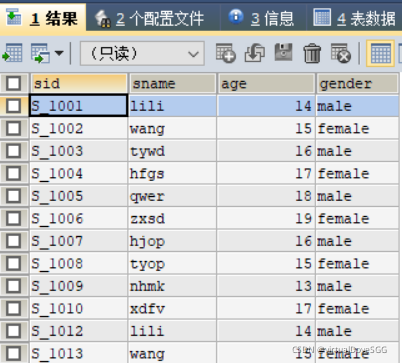Select gender cell of row S_1002

357,128
